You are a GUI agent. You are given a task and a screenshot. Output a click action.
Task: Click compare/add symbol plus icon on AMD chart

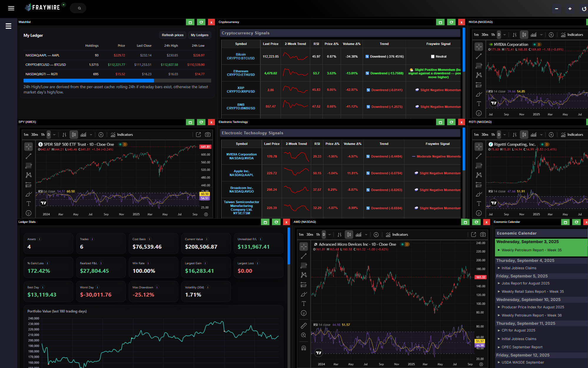[x=376, y=235]
